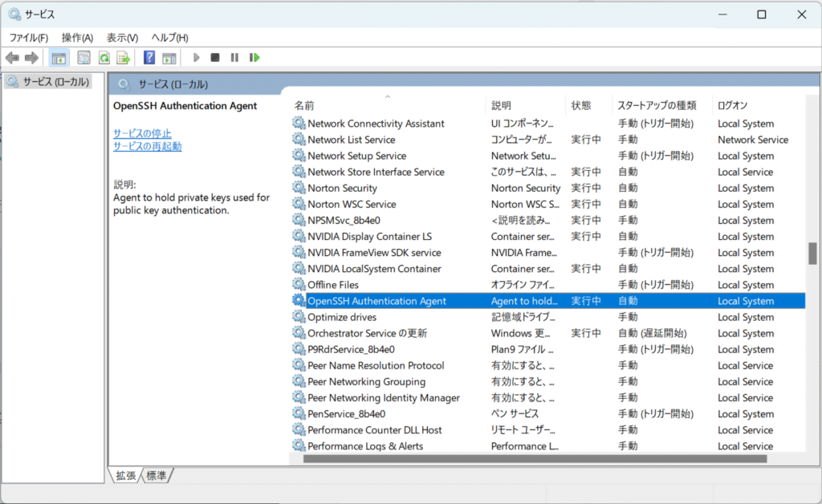Switch to the 標準 tab
The height and width of the screenshot is (504, 822).
[x=157, y=476]
